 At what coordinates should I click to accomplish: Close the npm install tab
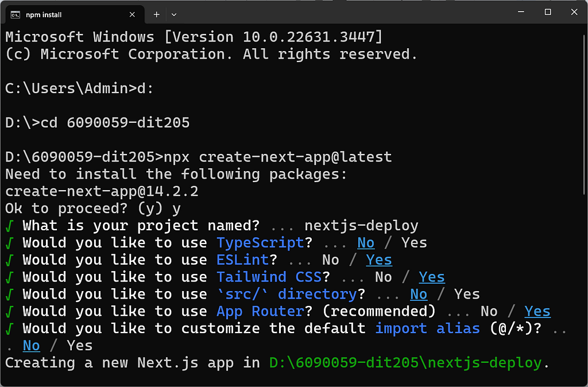tap(132, 14)
